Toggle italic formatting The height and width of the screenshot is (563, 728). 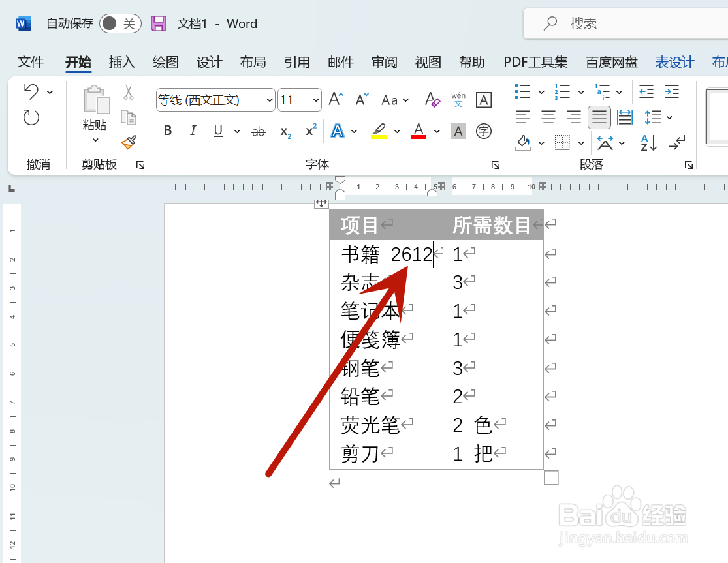click(x=193, y=130)
